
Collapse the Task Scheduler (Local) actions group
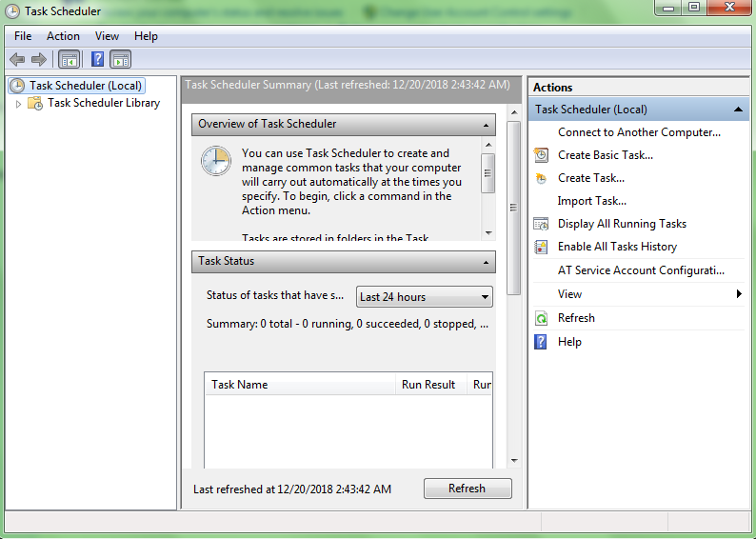(738, 110)
